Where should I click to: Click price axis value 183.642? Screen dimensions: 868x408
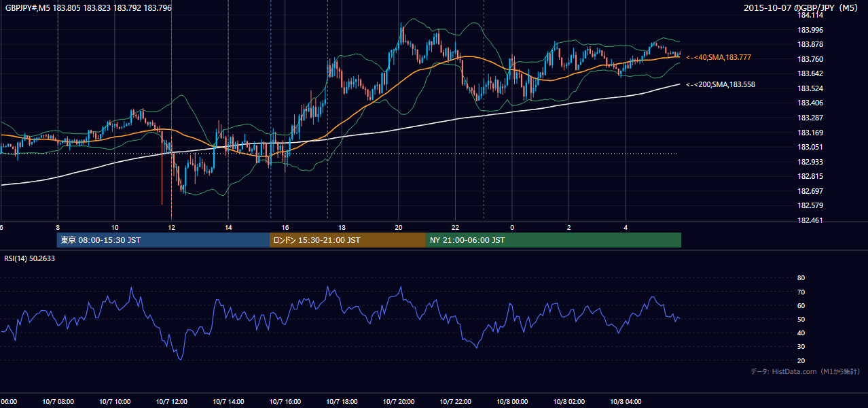(x=810, y=73)
